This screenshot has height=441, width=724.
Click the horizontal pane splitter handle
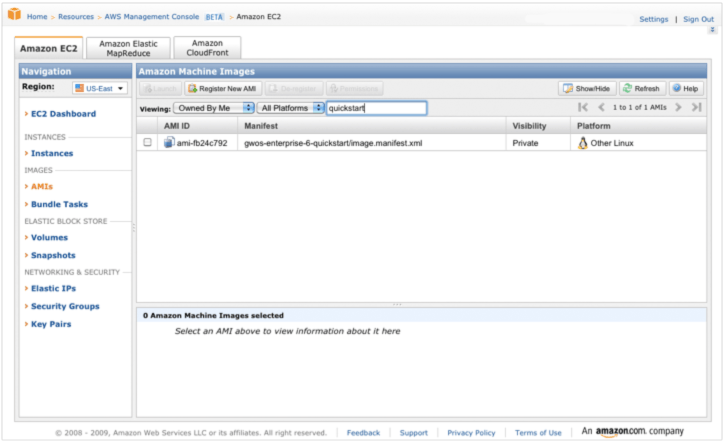coord(397,304)
